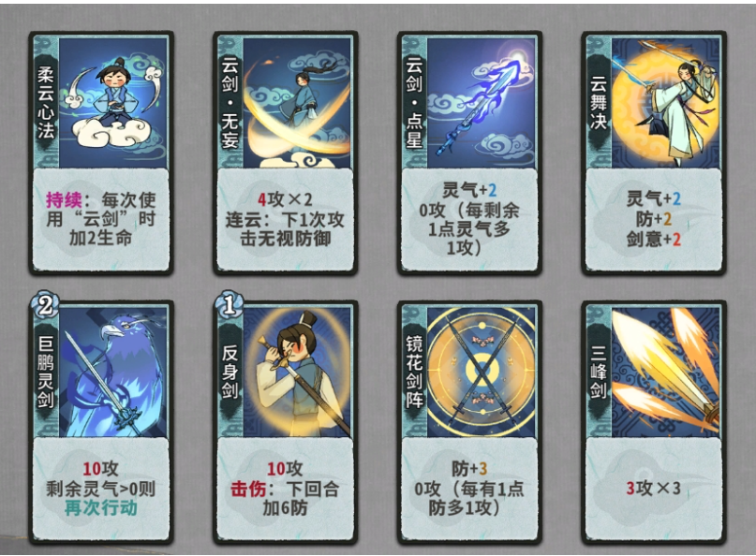
Task: Click the 镜花剑阵 name banner
Action: click(x=414, y=371)
